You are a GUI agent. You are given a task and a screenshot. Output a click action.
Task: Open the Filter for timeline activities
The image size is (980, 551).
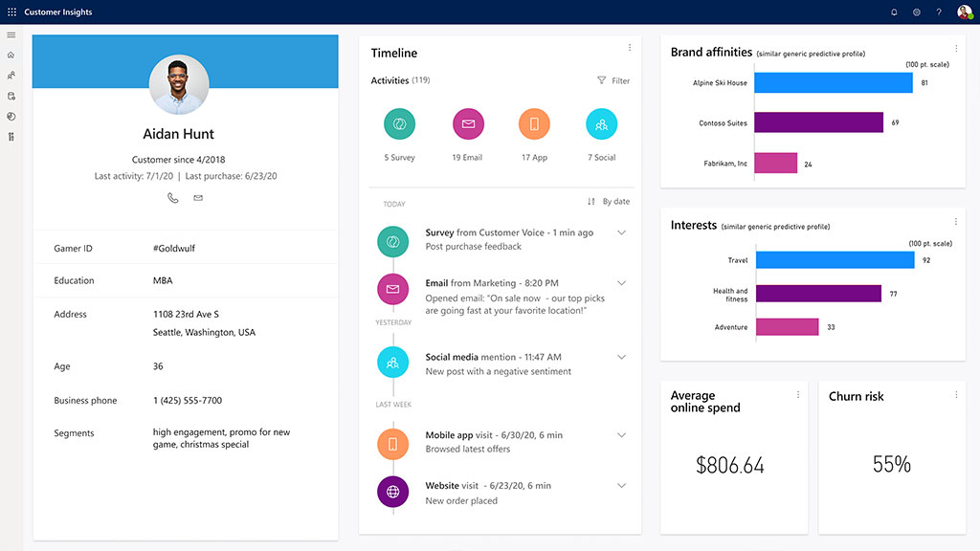[612, 80]
